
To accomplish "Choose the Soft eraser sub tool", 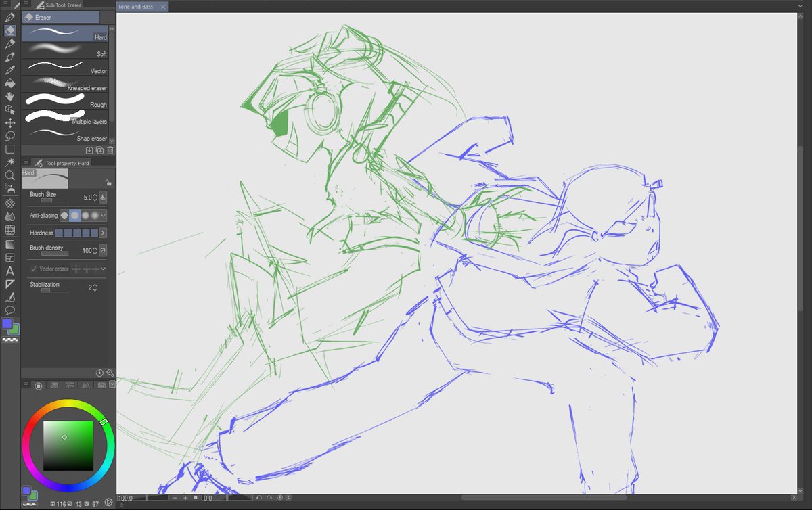I will click(x=65, y=49).
